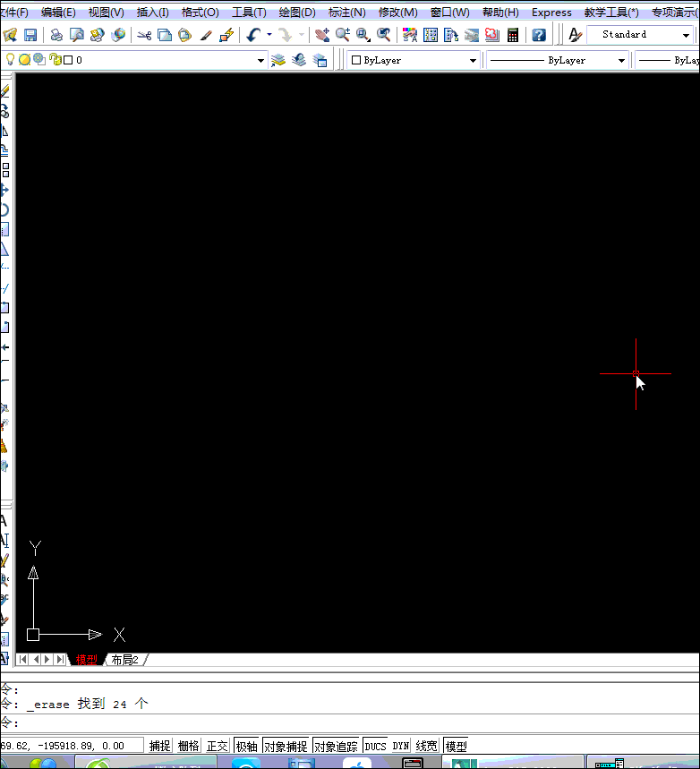Activate the Pan hand tool
This screenshot has width=700, height=769.
[321, 35]
